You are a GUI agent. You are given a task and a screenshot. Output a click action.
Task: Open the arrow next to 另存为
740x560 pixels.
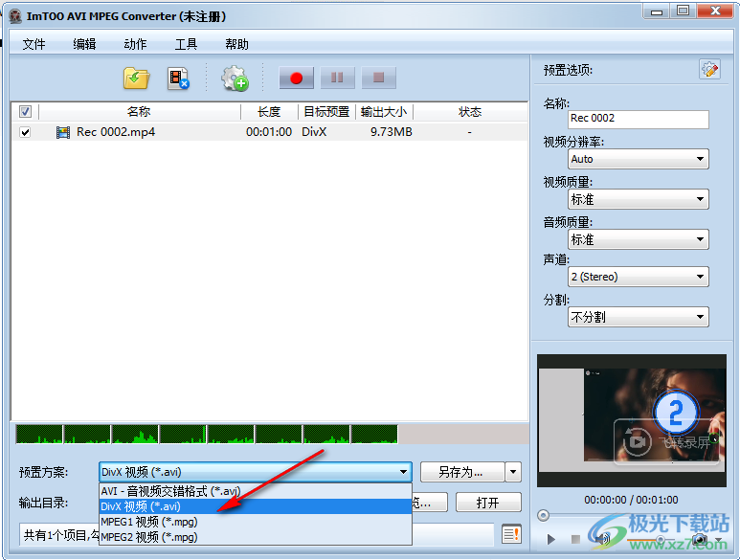click(x=513, y=472)
